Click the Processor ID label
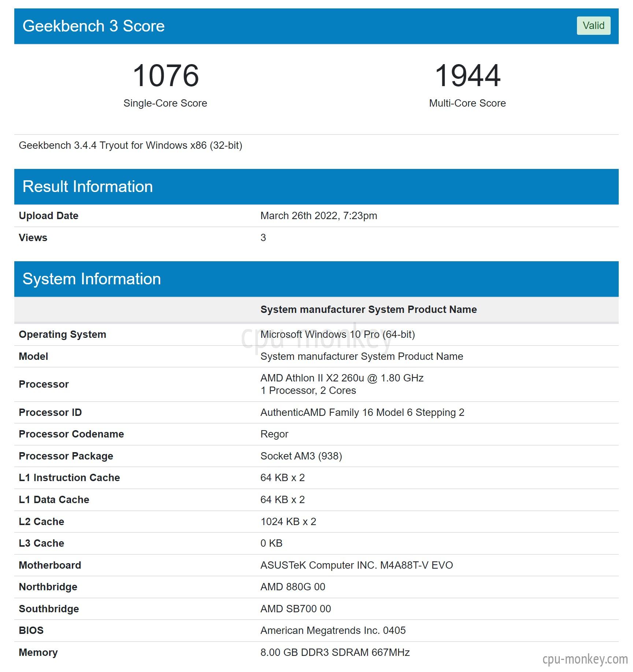 [50, 412]
